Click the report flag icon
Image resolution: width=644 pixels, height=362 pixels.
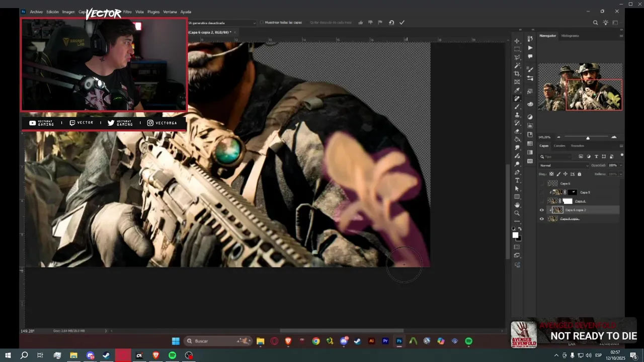click(380, 23)
